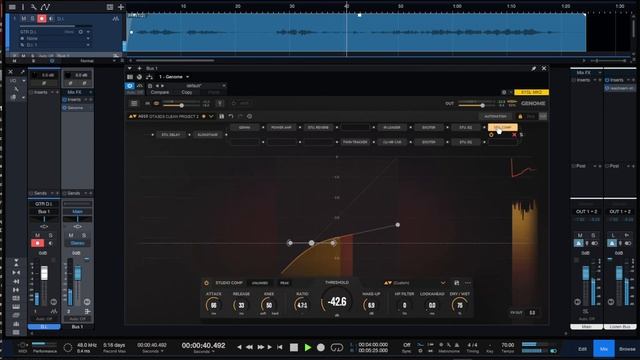Viewport: 640px width, 360px height.
Task: Click the Genome redo arrow
Action: point(240,116)
